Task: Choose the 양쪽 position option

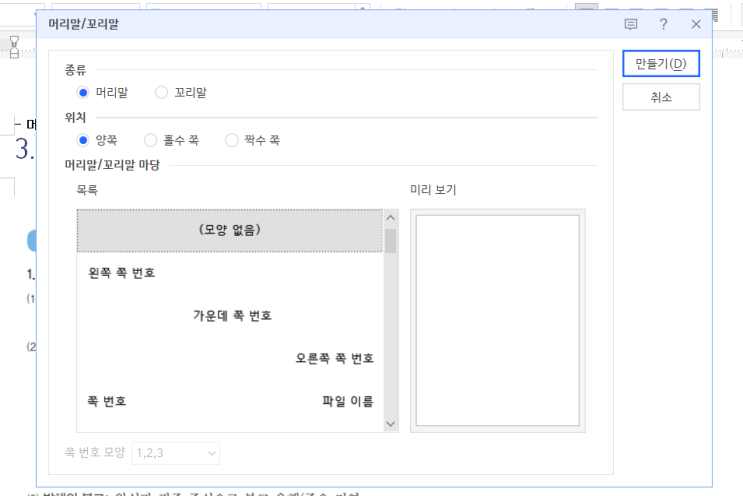Action: point(83,140)
